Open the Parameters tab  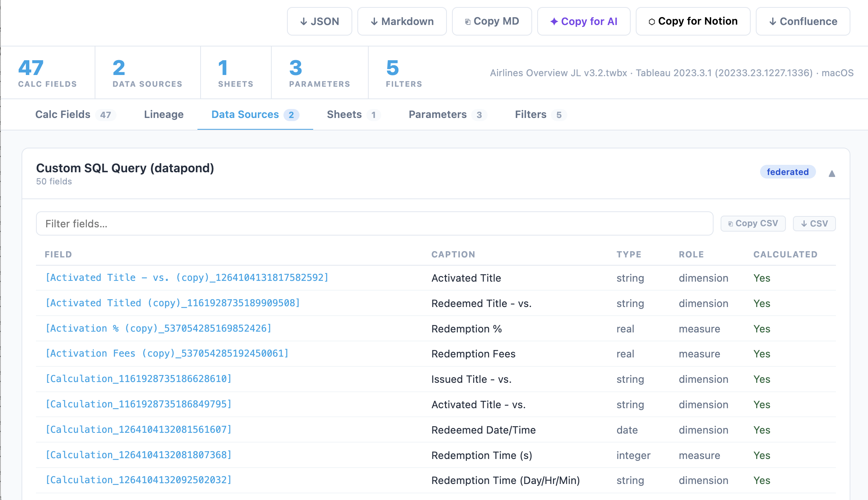tap(447, 114)
